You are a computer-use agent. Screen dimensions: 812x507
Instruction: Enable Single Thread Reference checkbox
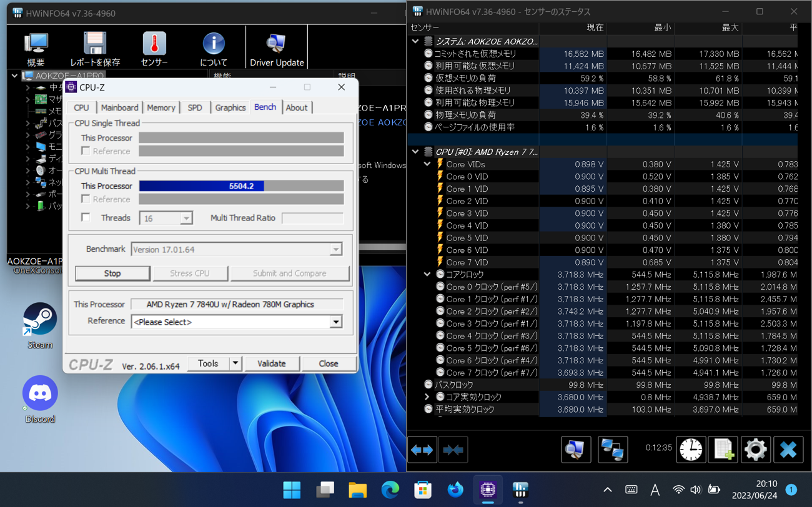86,151
